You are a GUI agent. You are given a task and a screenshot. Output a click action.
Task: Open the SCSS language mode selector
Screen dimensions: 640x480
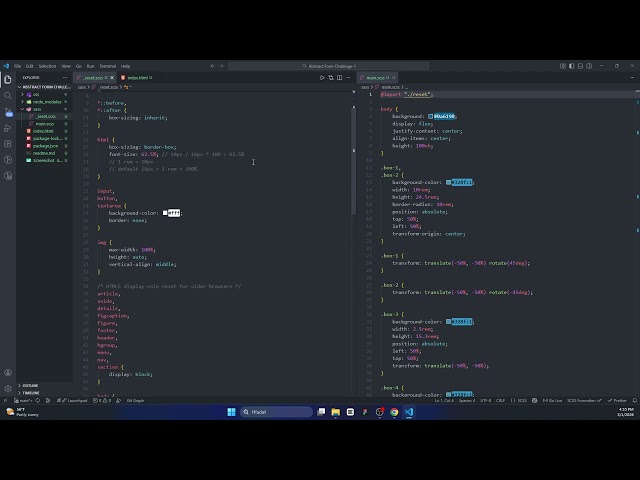pos(522,400)
